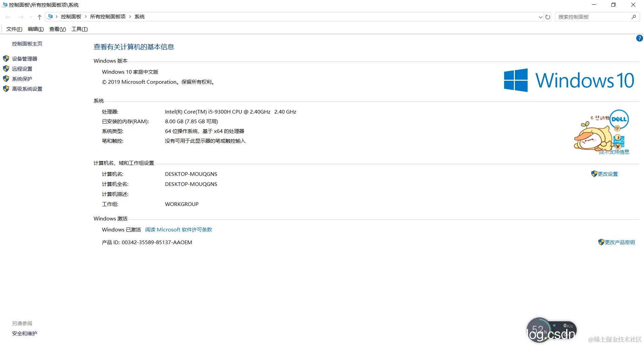This screenshot has height=345, width=644.
Task: Click the title bar control panel icon
Action: tap(4, 5)
